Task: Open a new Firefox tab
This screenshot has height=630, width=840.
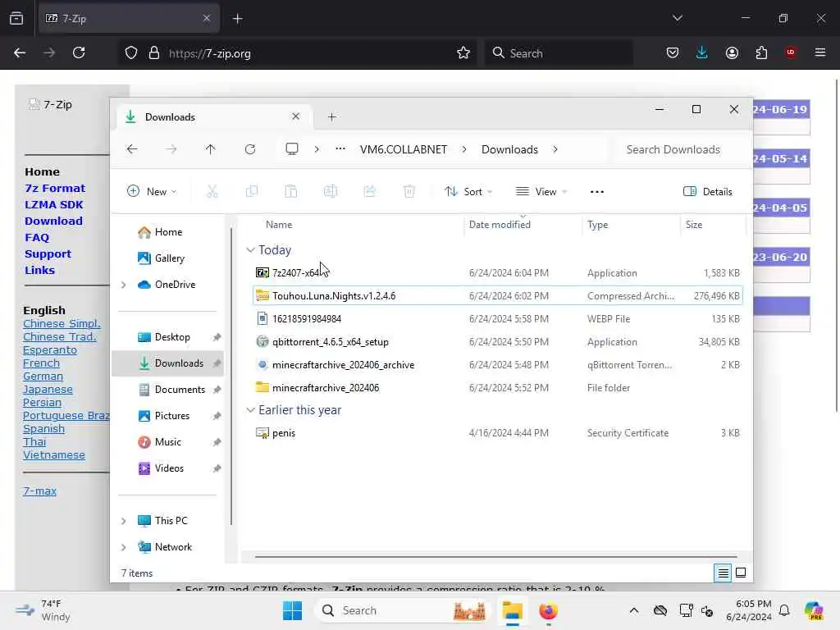Action: point(237,19)
